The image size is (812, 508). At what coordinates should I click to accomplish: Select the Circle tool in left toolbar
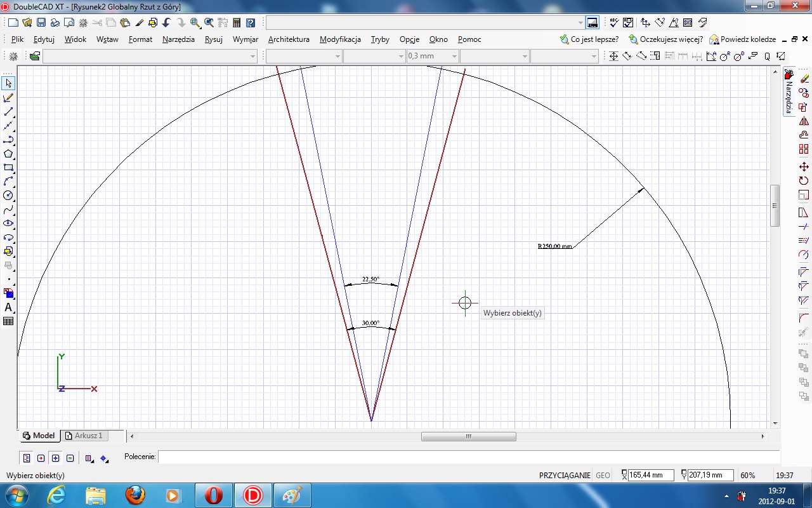point(8,196)
